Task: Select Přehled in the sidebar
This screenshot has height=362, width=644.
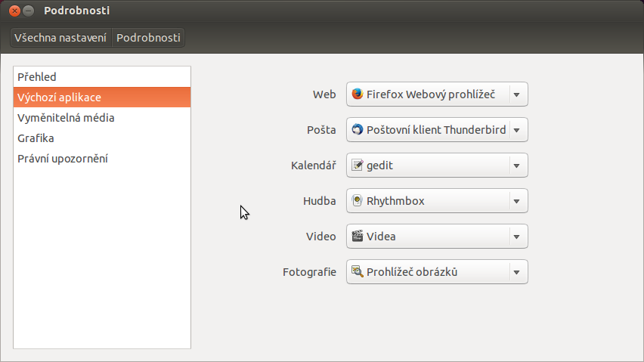Action: (102, 77)
